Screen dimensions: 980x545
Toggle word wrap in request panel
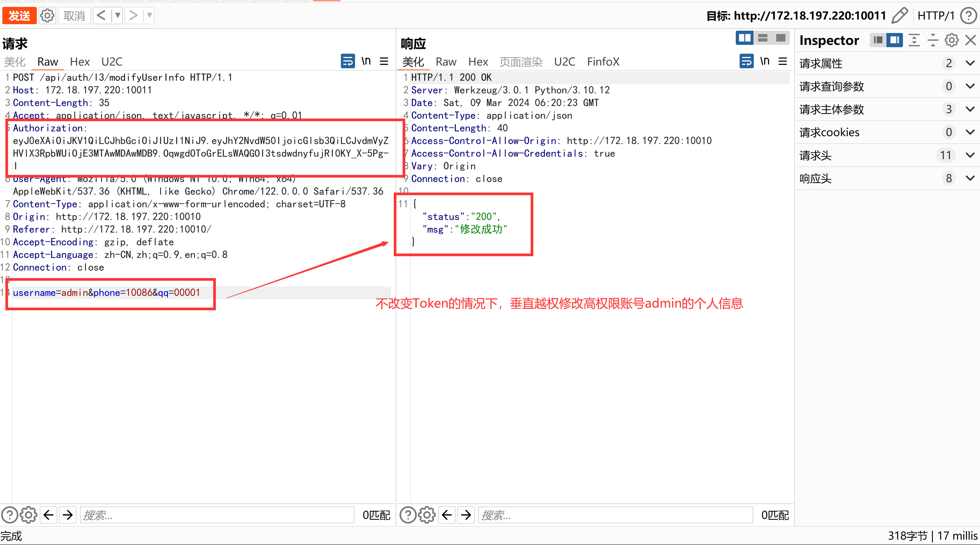tap(347, 61)
